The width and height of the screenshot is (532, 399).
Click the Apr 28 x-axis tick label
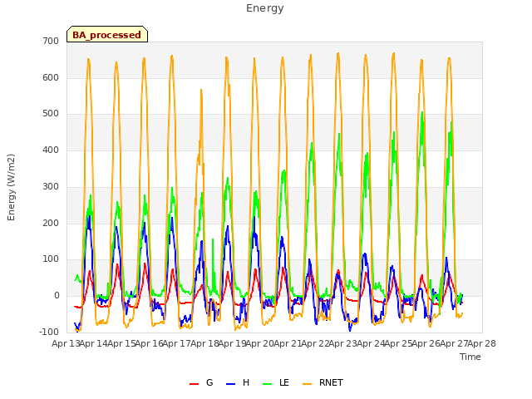(x=482, y=343)
